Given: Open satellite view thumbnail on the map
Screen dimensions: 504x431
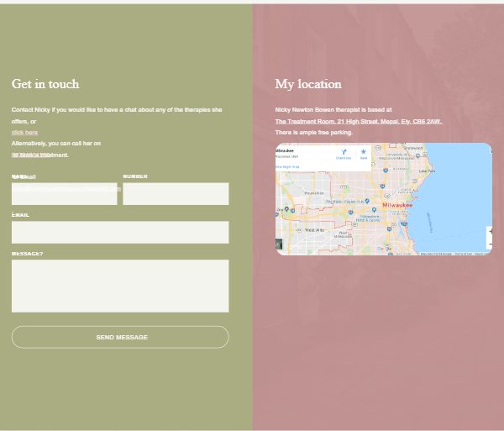Looking at the screenshot, I should pyautogui.click(x=280, y=244).
